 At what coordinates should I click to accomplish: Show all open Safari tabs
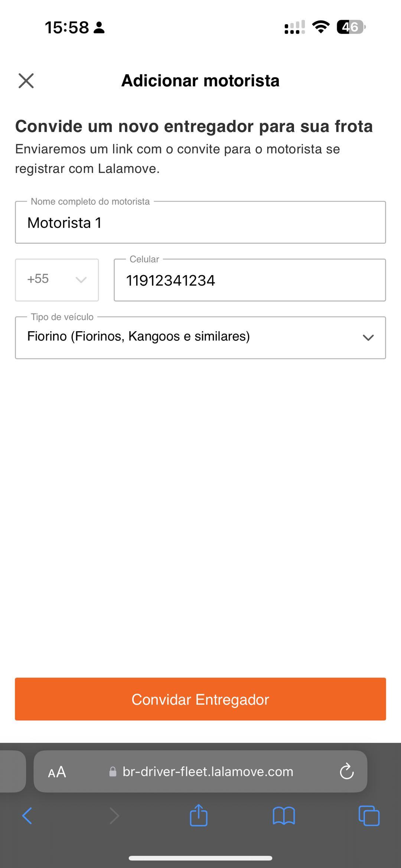tap(369, 816)
